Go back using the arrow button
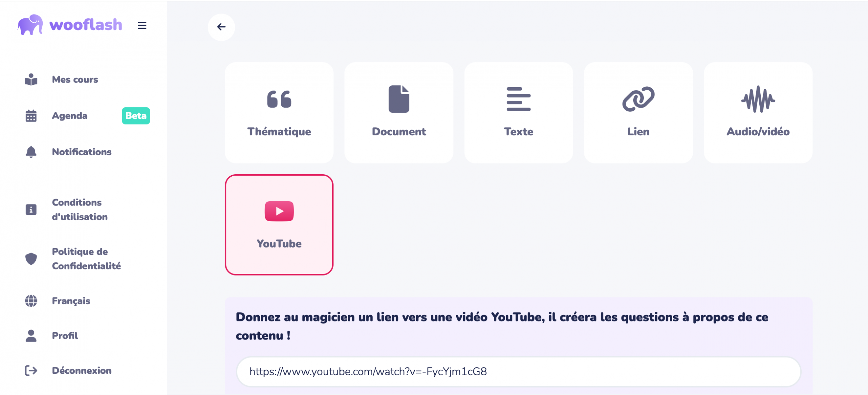Screen dimensions: 868x395 (221, 27)
